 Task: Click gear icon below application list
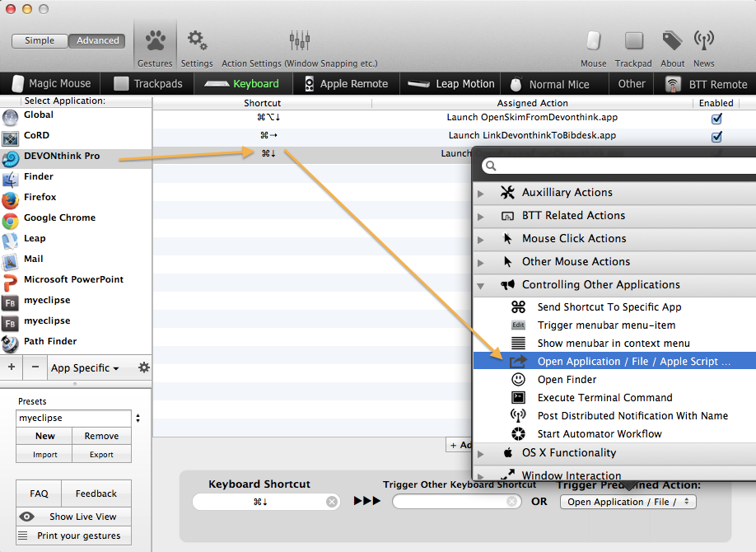click(x=144, y=368)
